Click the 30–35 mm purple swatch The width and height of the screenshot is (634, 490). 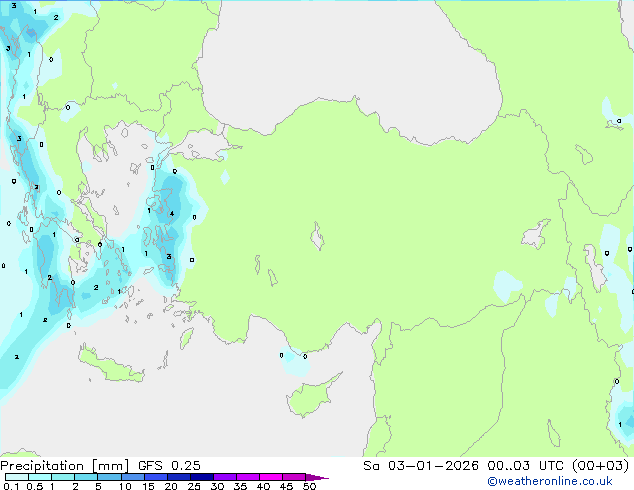[225, 477]
